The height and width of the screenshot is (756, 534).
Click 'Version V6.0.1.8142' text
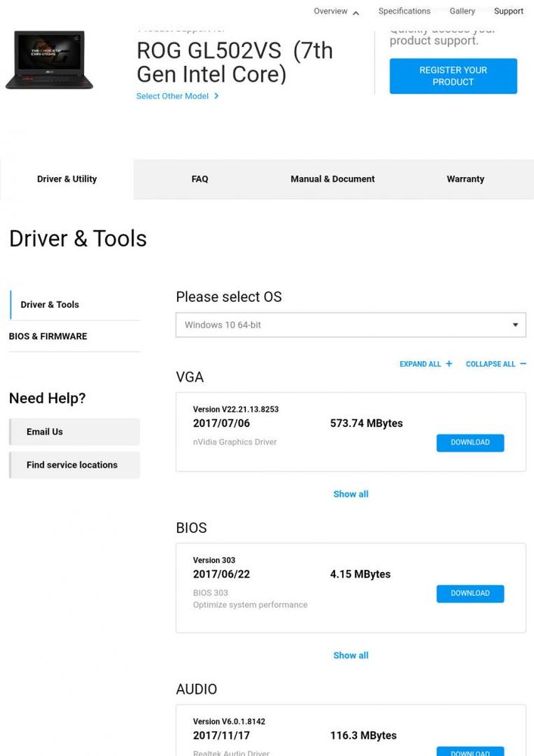[229, 722]
